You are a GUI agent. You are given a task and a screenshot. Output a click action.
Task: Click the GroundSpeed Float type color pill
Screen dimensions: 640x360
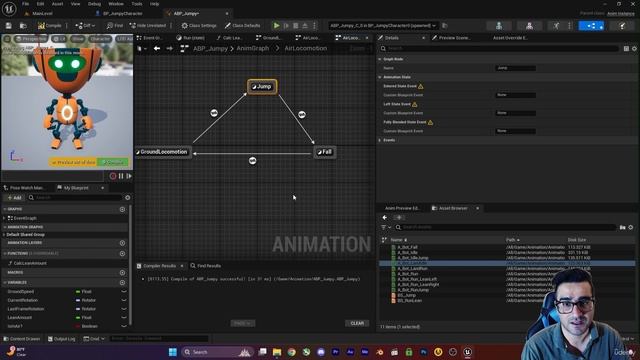pos(78,292)
